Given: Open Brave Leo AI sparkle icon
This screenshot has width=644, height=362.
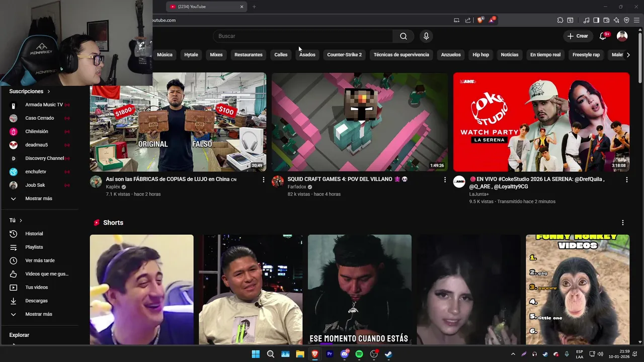Looking at the screenshot, I should (x=616, y=20).
